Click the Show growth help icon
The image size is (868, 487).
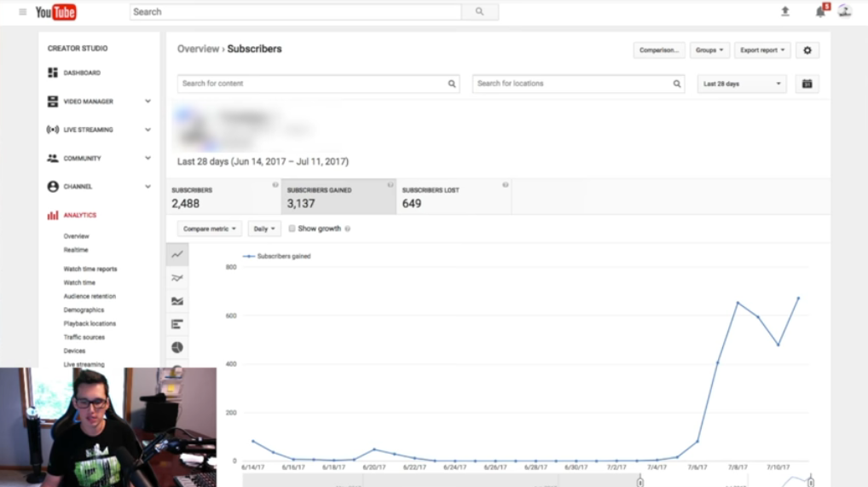coord(348,229)
